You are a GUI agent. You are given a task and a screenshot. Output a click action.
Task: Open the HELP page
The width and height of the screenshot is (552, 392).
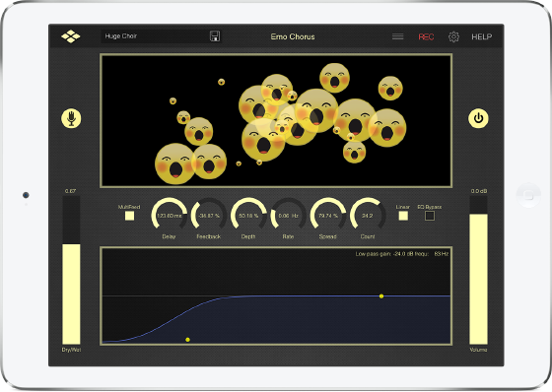pyautogui.click(x=482, y=37)
